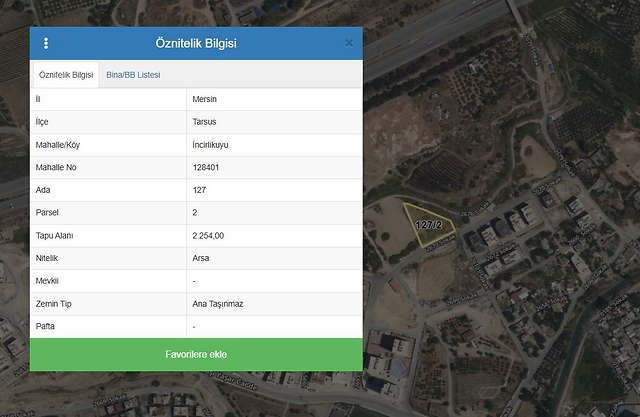Viewport: 640px width, 417px height.
Task: Switch to the Bina/BB Listesi tab
Action: tap(133, 75)
